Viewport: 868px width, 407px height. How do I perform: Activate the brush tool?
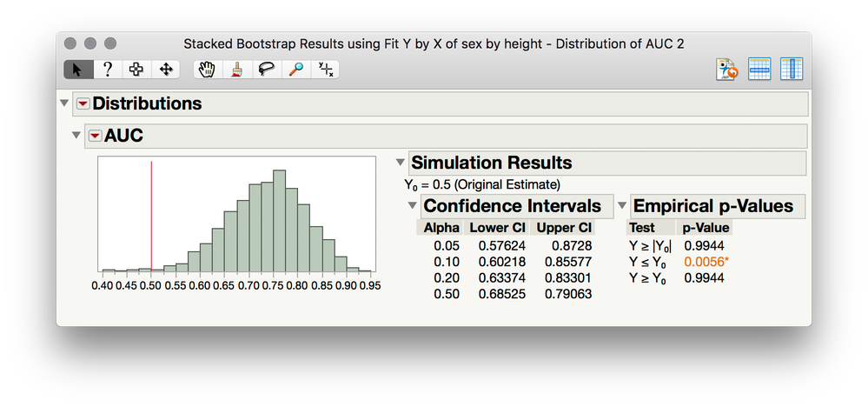237,70
